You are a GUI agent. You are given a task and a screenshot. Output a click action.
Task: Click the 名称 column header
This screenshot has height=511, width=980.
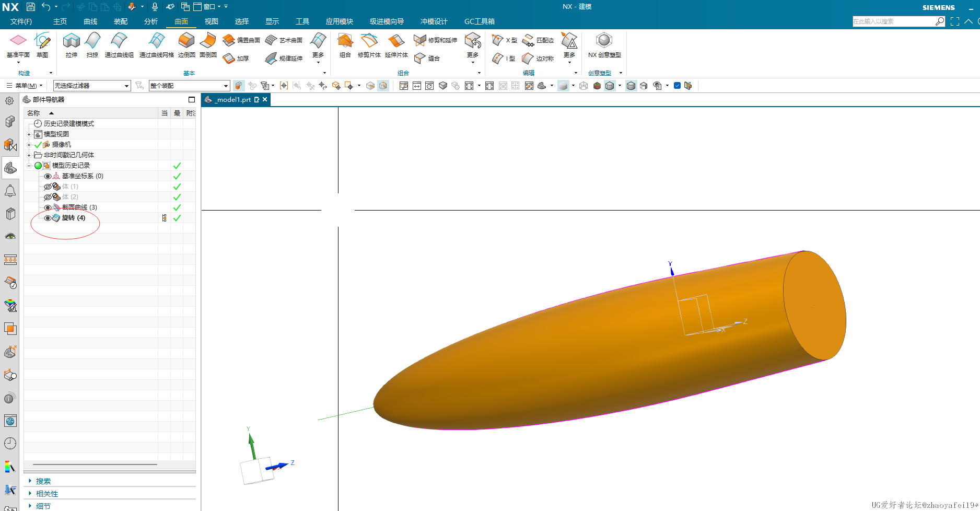tap(91, 113)
